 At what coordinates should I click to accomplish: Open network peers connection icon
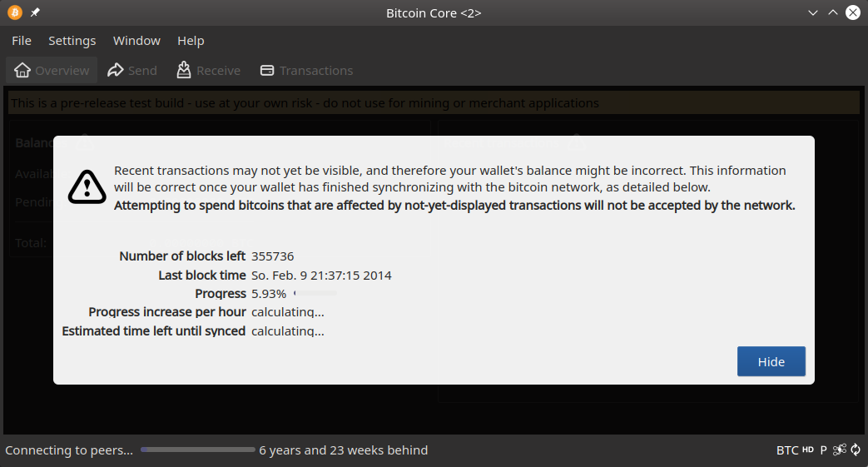click(839, 450)
